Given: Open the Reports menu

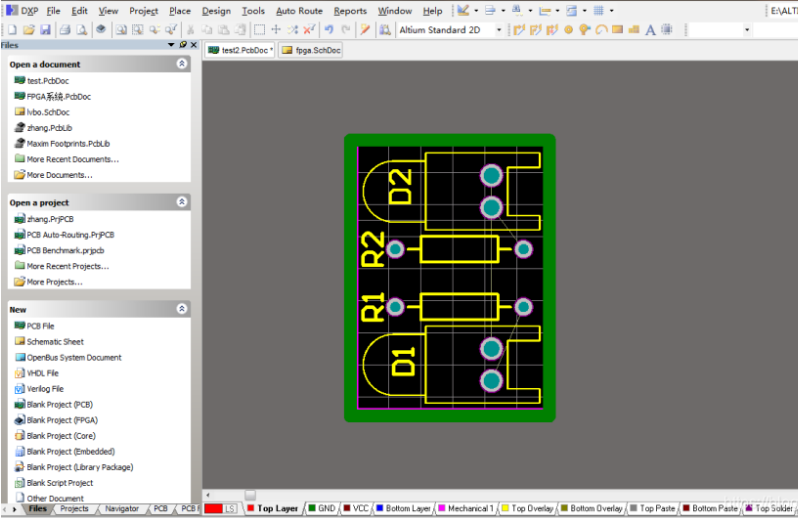Looking at the screenshot, I should pos(350,11).
